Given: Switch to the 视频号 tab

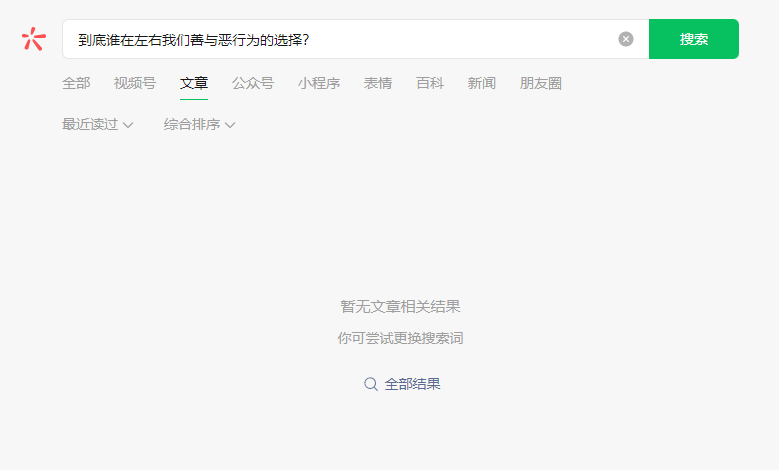Looking at the screenshot, I should (135, 83).
